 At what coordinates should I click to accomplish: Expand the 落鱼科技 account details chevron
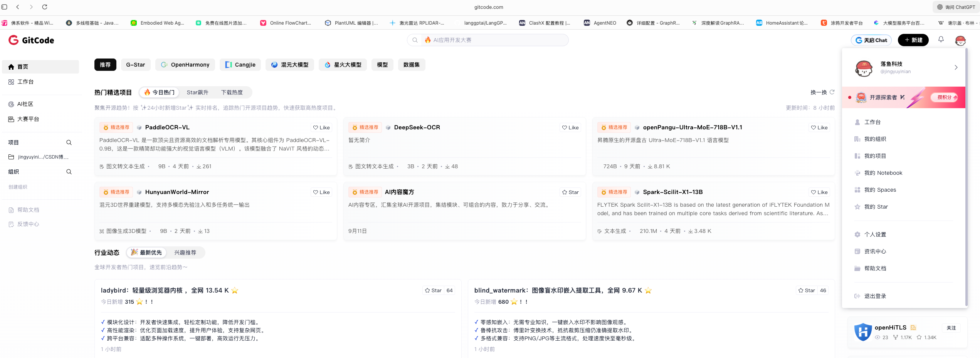(x=956, y=67)
